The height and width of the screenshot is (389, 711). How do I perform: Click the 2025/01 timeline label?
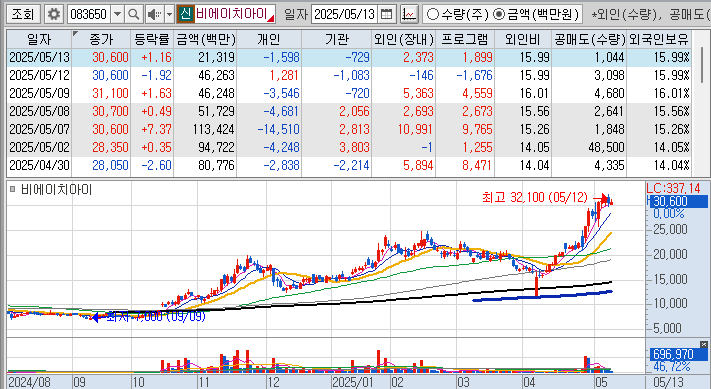(353, 382)
